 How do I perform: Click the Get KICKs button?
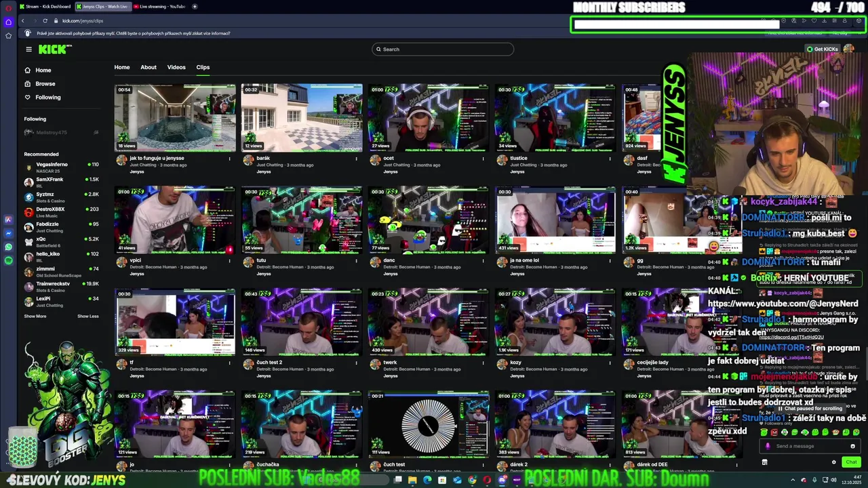coord(822,49)
